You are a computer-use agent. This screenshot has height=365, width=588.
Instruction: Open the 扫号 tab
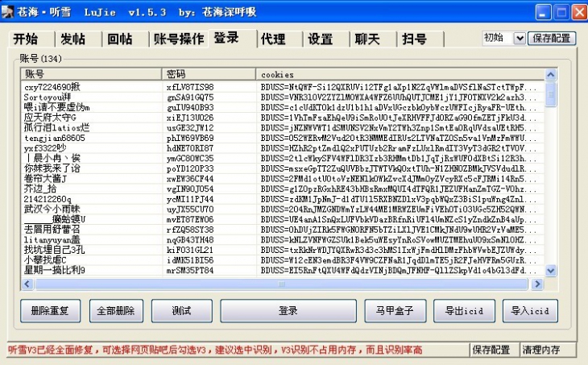415,39
